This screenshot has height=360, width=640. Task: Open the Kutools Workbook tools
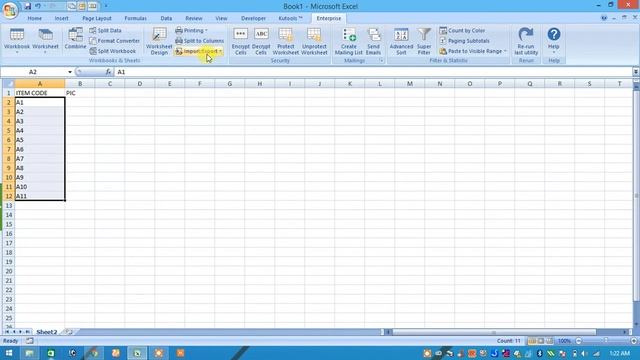point(17,41)
